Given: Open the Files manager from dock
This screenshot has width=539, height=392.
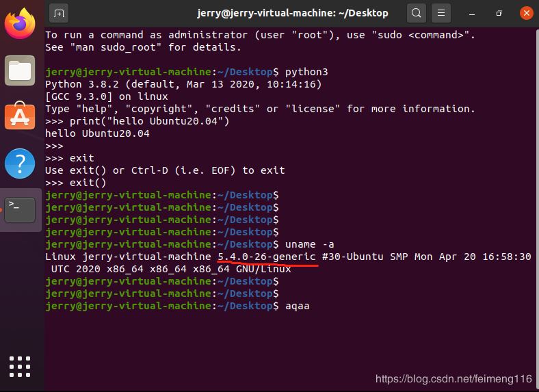Looking at the screenshot, I should [x=20, y=70].
